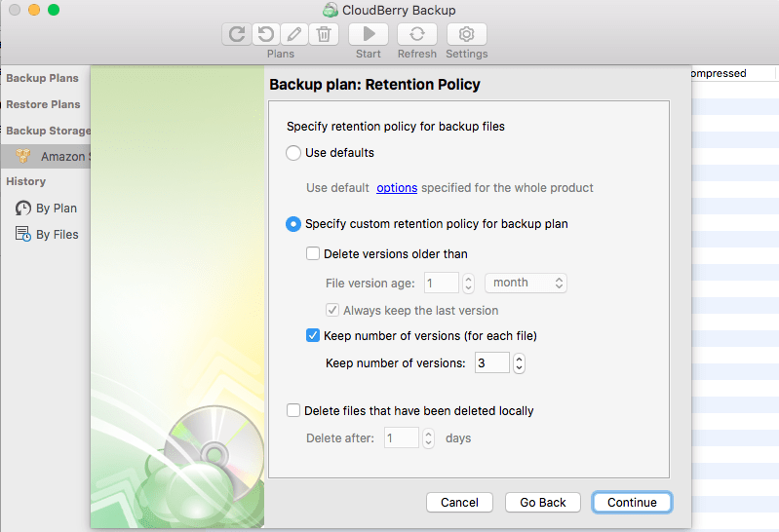The width and height of the screenshot is (779, 532).
Task: Start the plan with the play icon
Action: click(369, 34)
